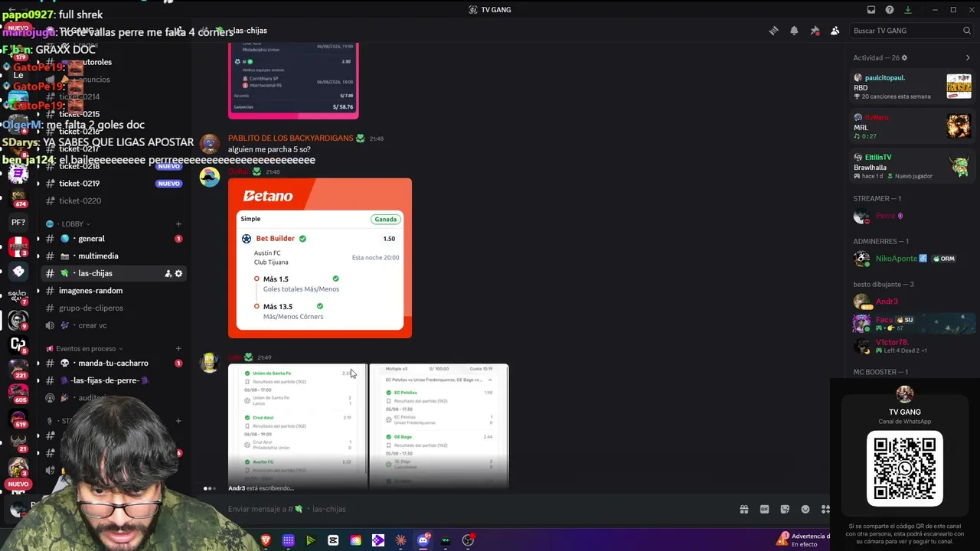
Task: Open the Betano bet slip image
Action: click(320, 258)
